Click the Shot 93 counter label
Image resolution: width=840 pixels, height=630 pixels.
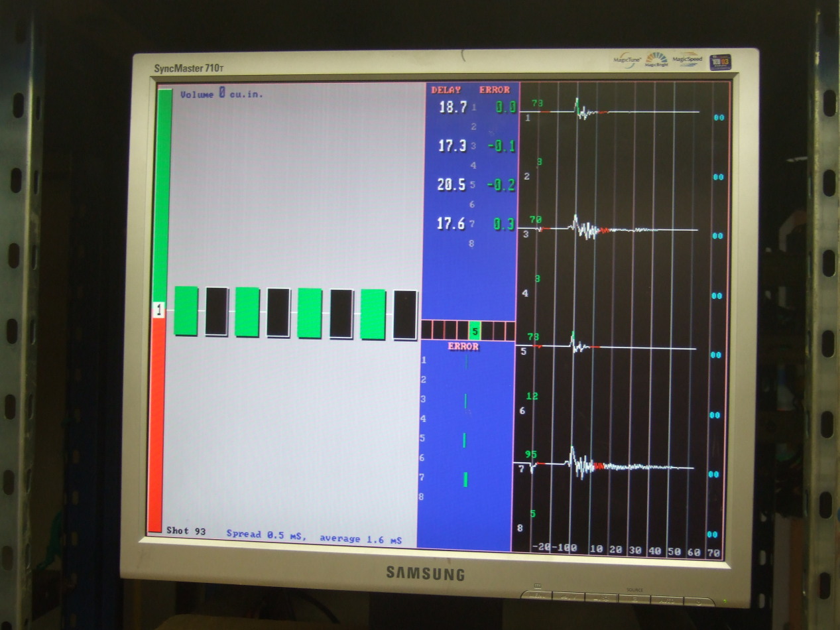pos(186,531)
